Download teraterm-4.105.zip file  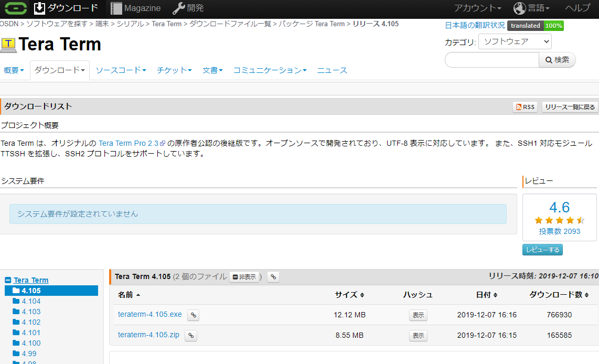(x=148, y=335)
